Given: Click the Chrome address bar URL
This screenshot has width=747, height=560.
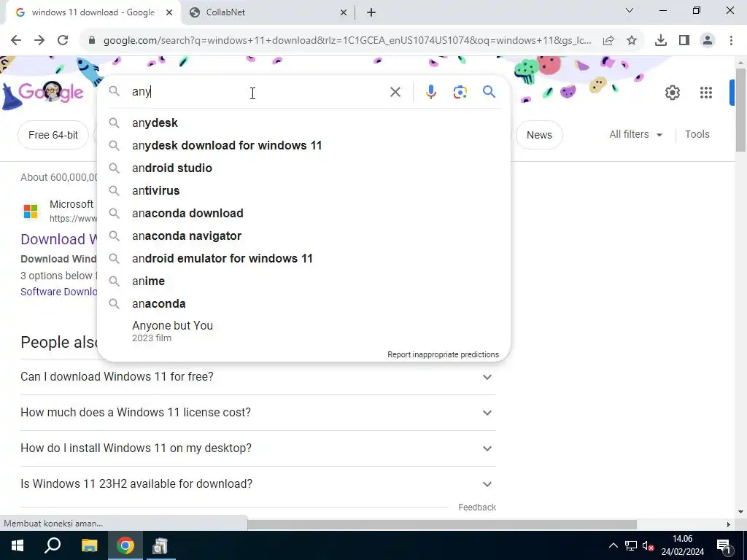Looking at the screenshot, I should pos(347,41).
